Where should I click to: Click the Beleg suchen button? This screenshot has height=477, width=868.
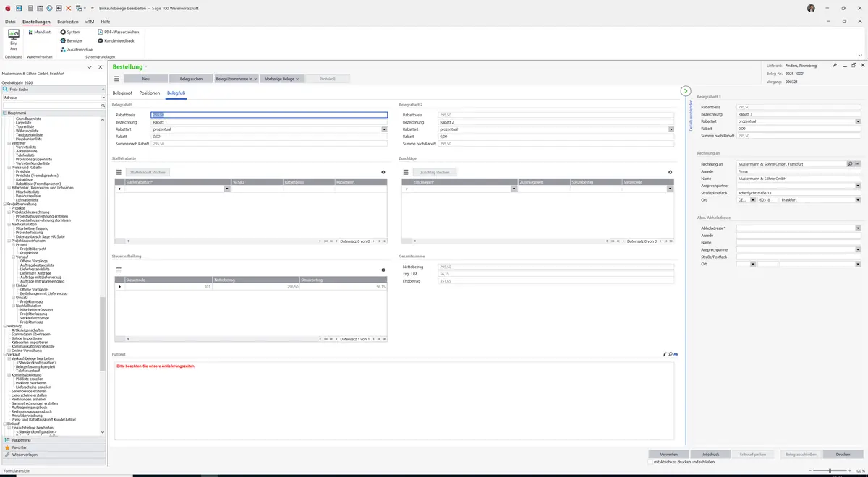click(x=191, y=79)
